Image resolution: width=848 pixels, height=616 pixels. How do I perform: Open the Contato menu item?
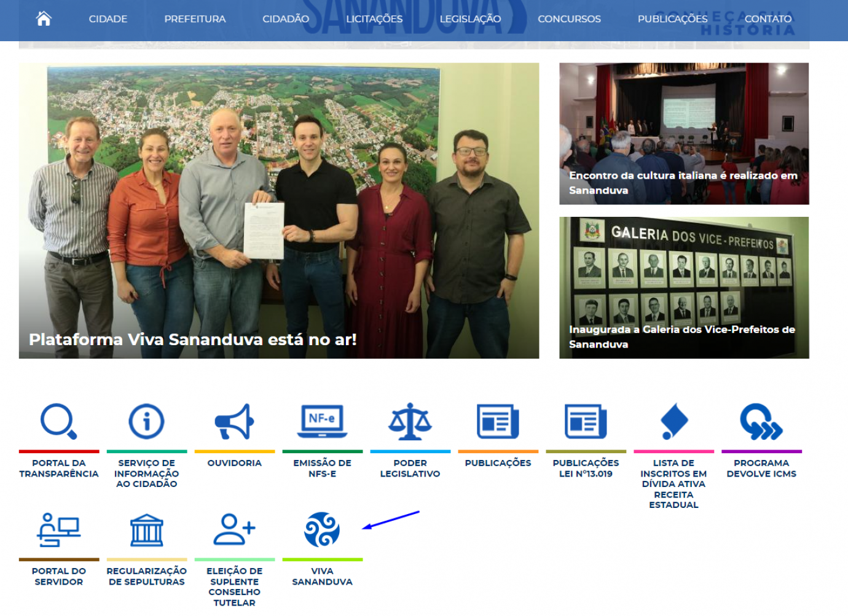pos(768,19)
